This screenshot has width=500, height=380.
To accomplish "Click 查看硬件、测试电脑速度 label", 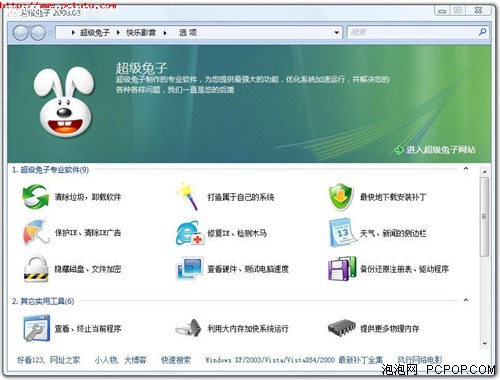I will pyautogui.click(x=248, y=269).
